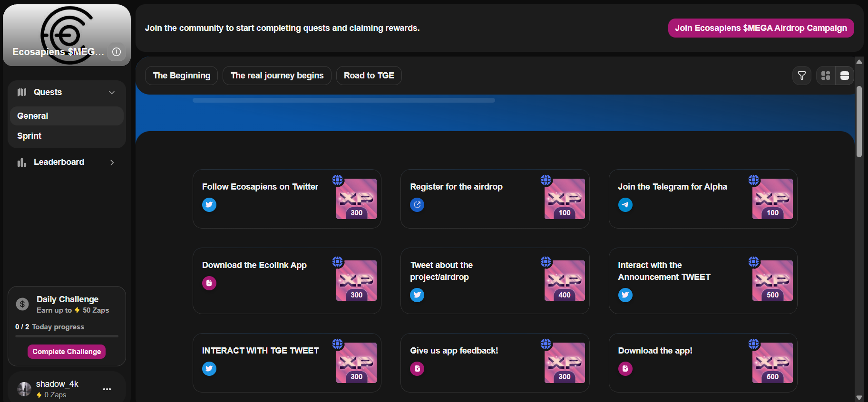Click globe icon on TGE TWEET card
Screen dimensions: 868x402
[x=338, y=344]
